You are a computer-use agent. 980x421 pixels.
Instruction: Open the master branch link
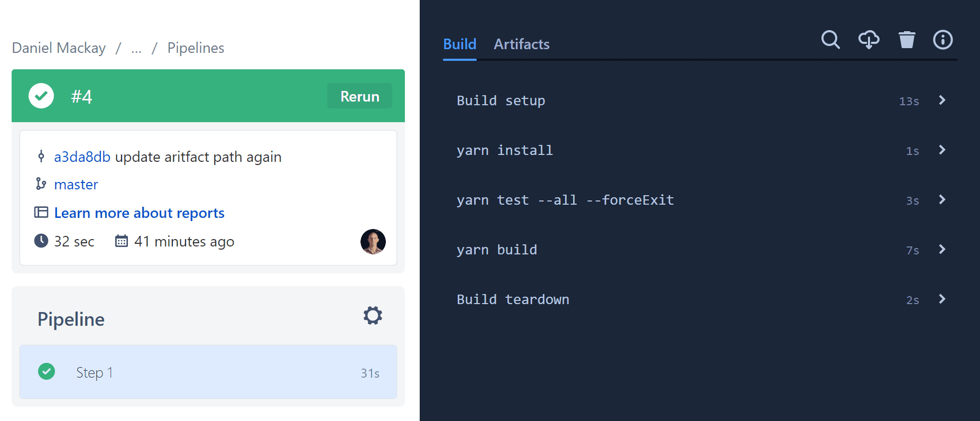click(76, 185)
